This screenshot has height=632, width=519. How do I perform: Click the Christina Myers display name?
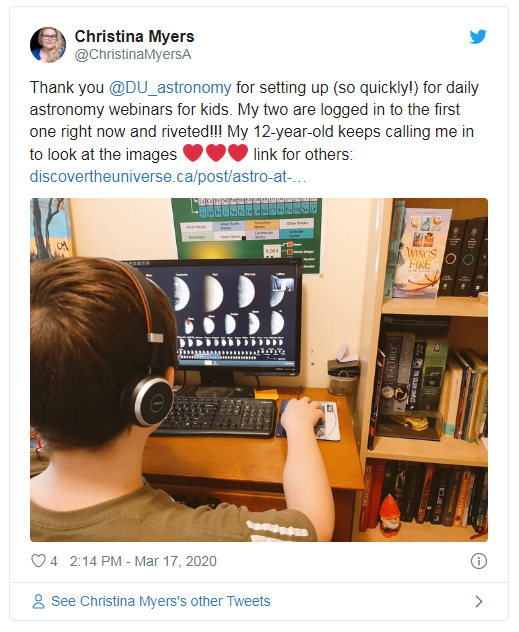tap(134, 36)
